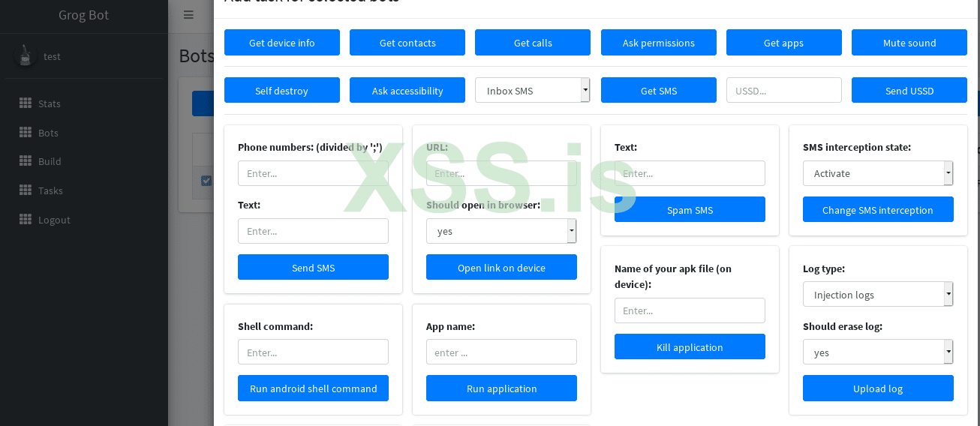
Task: Toggle the hamburger menu icon
Action: click(188, 15)
